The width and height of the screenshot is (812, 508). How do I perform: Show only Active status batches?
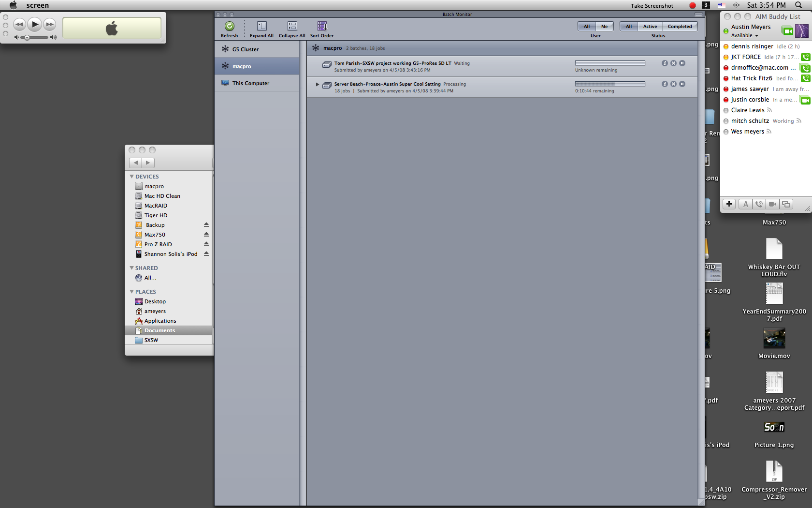point(650,27)
